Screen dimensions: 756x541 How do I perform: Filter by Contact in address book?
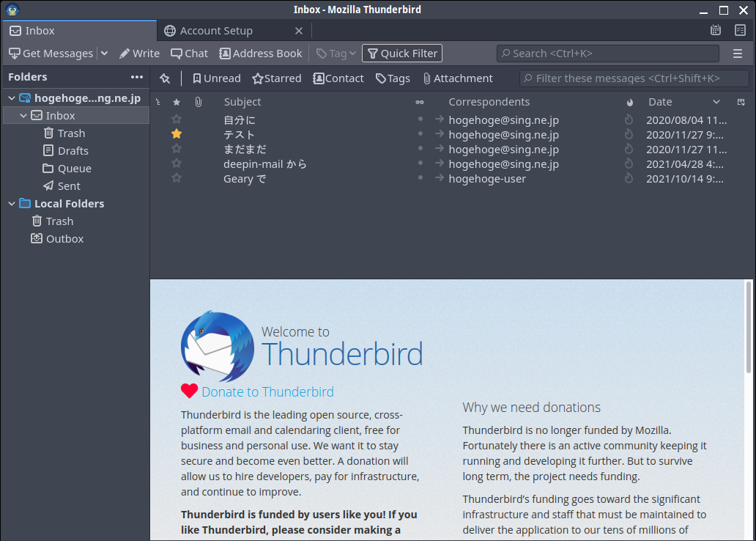(x=338, y=78)
